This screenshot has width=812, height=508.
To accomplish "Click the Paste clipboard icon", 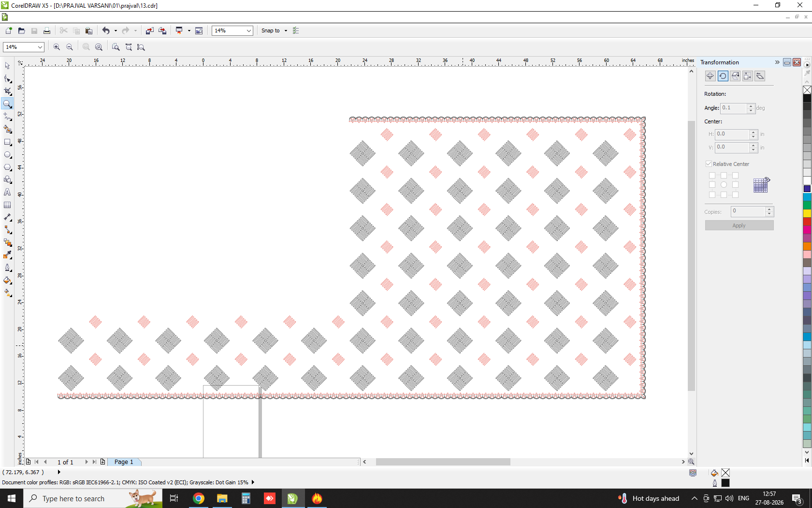I will (89, 30).
